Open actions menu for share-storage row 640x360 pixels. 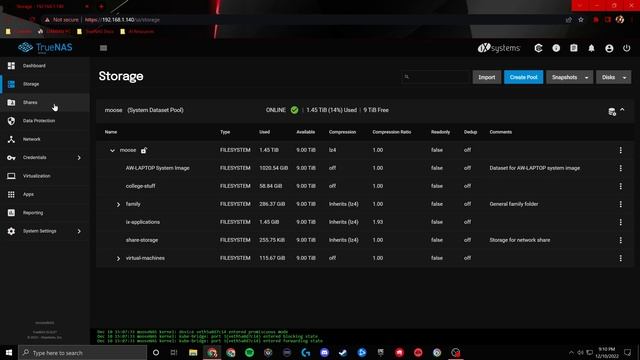(x=620, y=240)
